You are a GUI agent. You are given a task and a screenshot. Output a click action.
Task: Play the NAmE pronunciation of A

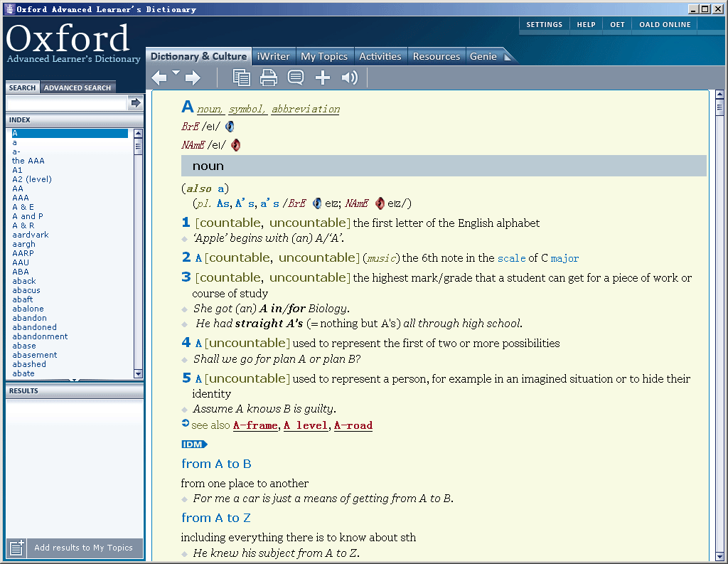(236, 145)
